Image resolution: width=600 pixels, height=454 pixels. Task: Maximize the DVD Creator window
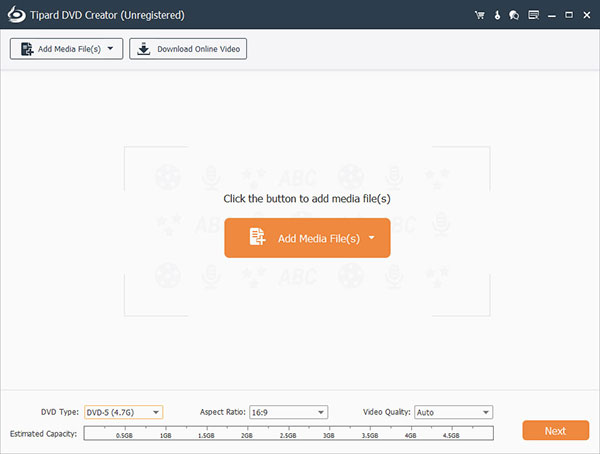pos(567,16)
